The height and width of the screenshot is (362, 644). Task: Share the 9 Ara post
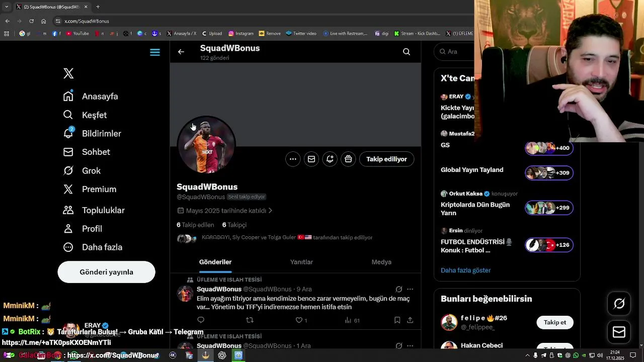point(410,320)
